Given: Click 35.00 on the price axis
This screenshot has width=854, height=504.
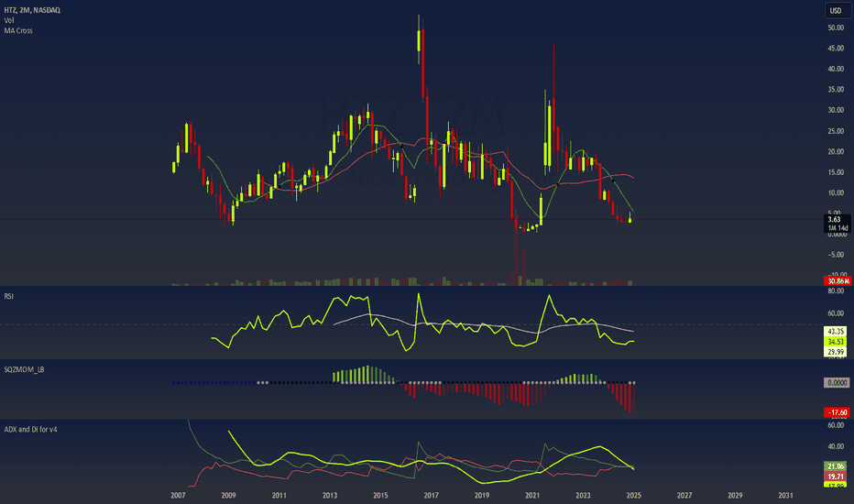Looking at the screenshot, I should click(836, 90).
